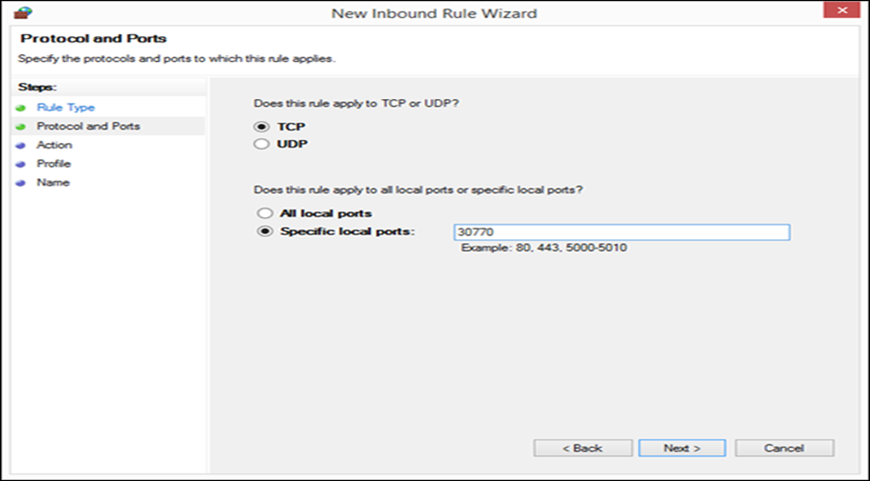Proceed with the Next > button
The height and width of the screenshot is (481, 870).
tap(682, 448)
